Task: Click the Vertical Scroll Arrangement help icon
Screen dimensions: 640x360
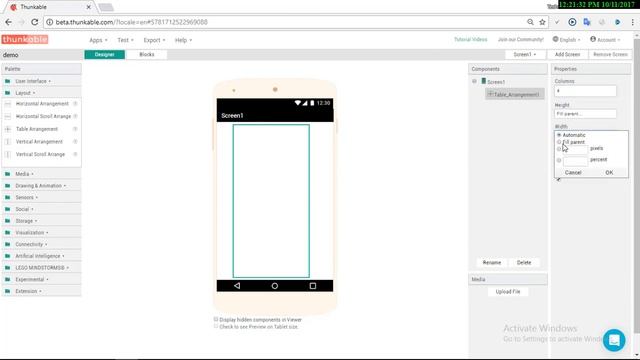Action: coord(75,154)
